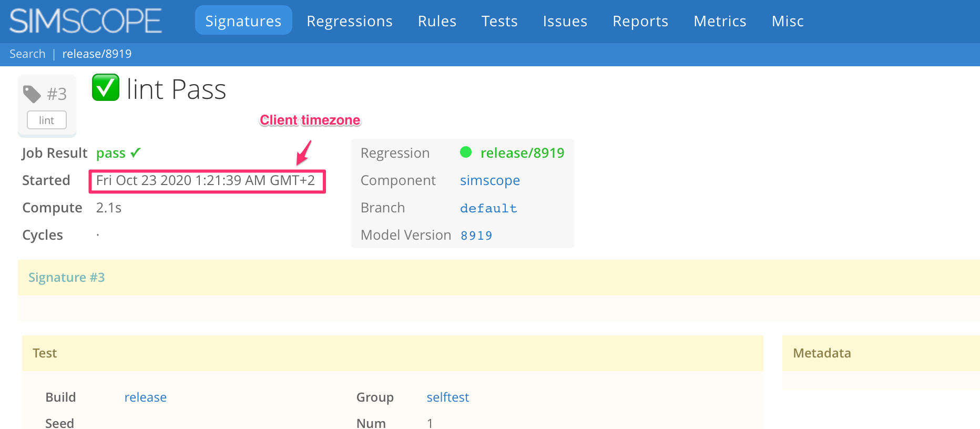Click the Search breadcrumb link
980x429 pixels.
[x=27, y=54]
